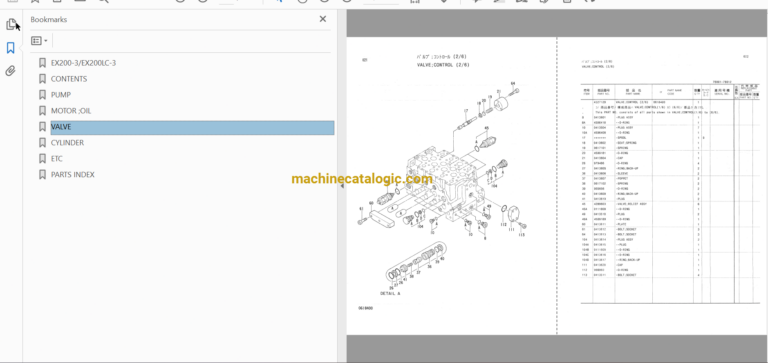768x363 pixels.
Task: Go to EX200-3/EX200LC-3 bookmark
Action: [83, 63]
